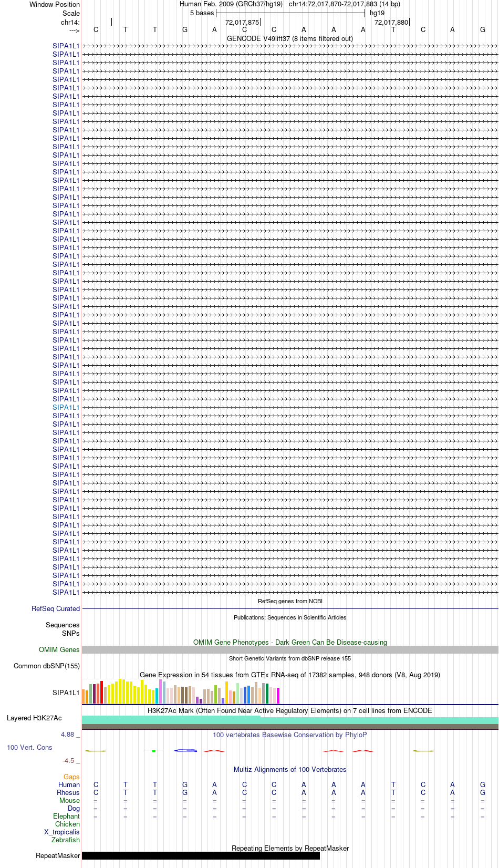Click the turquoise H3K27Ac signal band

(x=290, y=720)
